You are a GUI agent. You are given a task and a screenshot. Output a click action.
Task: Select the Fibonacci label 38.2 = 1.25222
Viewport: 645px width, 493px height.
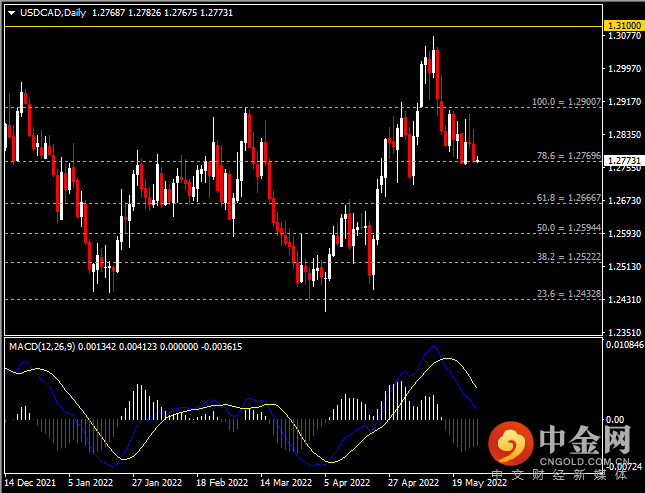tap(569, 257)
